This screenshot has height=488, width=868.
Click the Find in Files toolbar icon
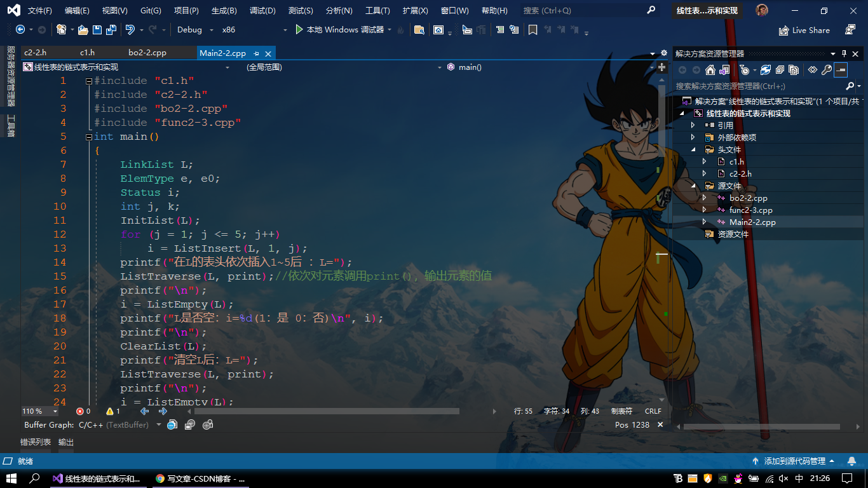[x=419, y=30]
